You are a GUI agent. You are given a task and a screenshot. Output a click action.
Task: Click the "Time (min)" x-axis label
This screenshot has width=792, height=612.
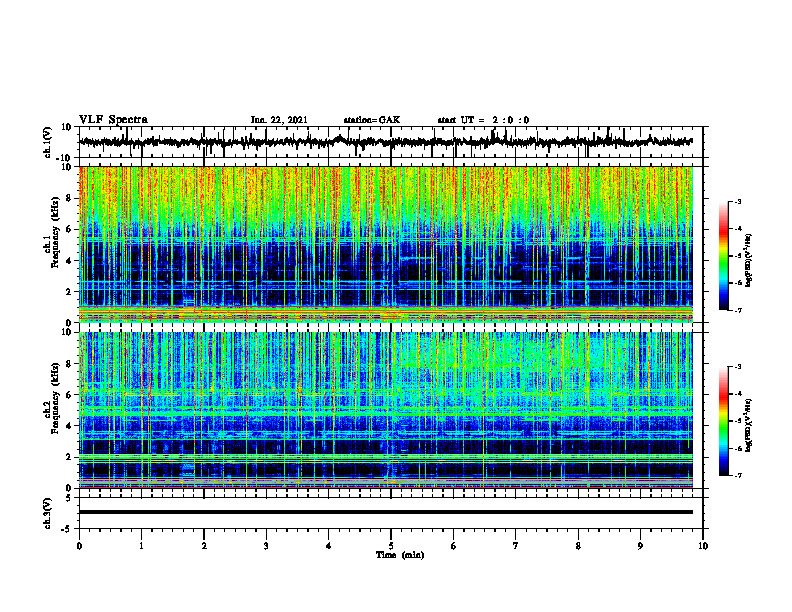click(400, 555)
